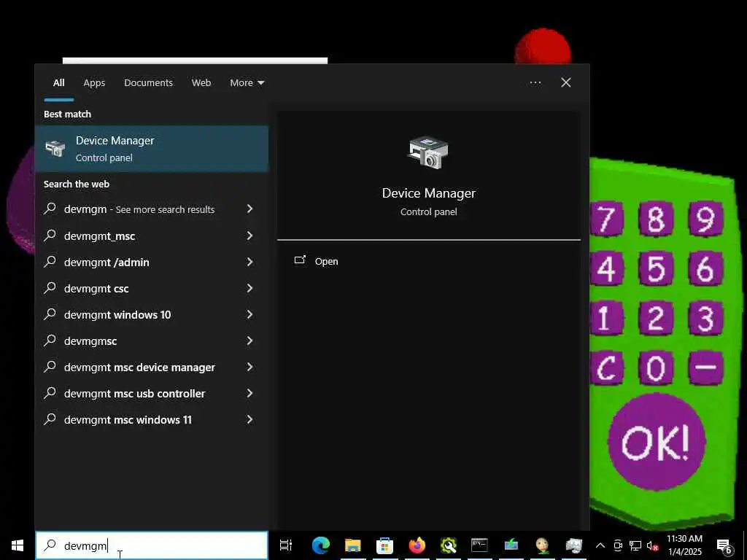Open Device Manager best match result
Viewport: 747px width, 560px height.
(x=152, y=149)
